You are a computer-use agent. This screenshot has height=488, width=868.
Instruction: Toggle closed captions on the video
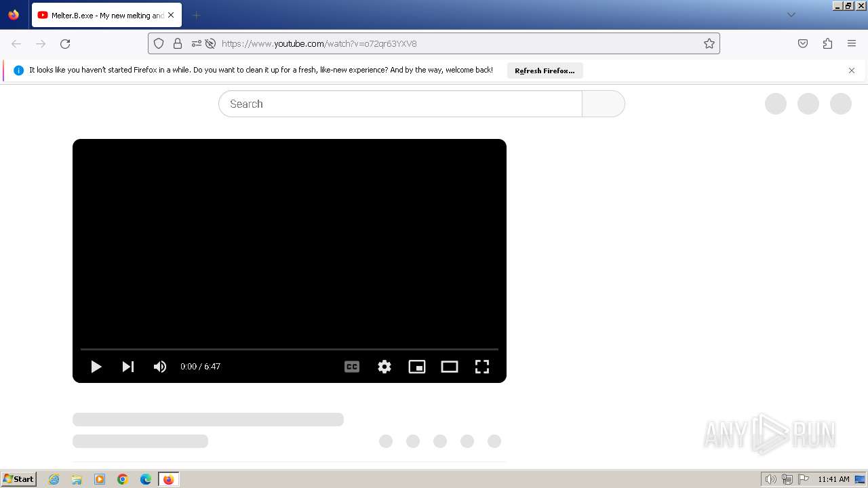point(352,367)
